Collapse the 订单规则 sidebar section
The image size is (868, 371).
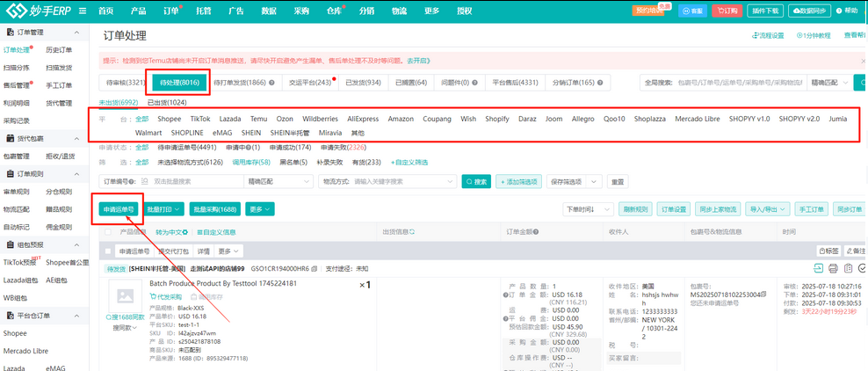(76, 174)
